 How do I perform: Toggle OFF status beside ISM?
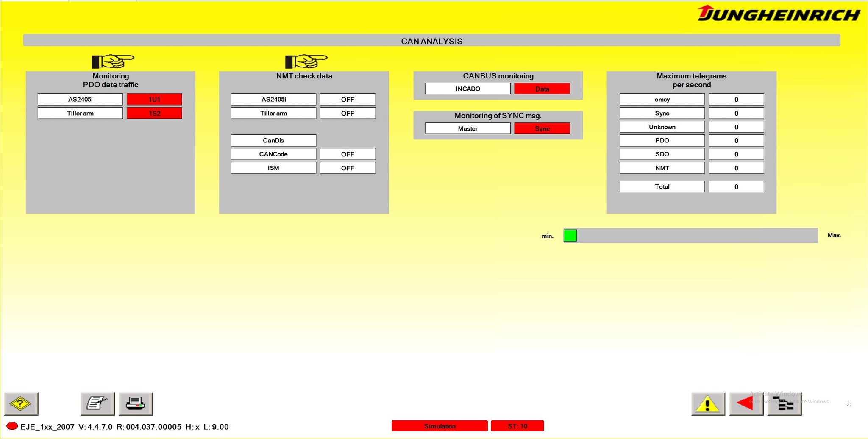click(x=348, y=168)
